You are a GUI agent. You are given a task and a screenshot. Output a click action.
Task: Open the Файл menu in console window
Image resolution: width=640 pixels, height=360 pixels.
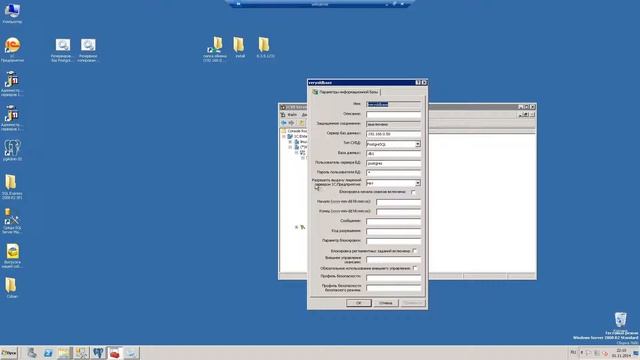tap(292, 115)
